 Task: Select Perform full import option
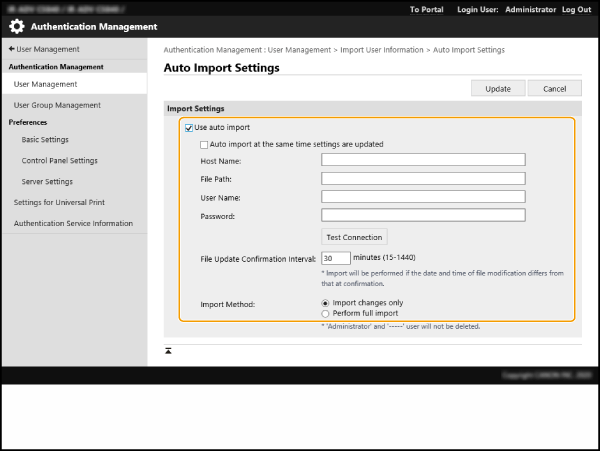point(325,313)
